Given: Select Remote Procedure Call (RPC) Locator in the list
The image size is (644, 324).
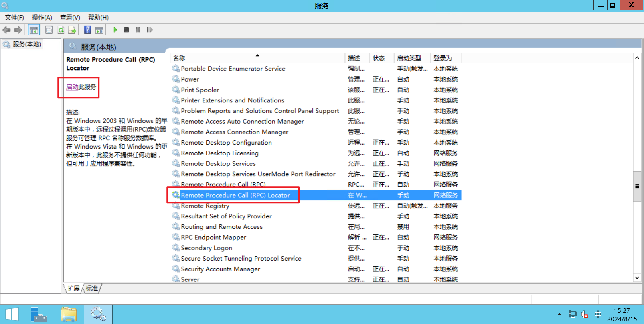Looking at the screenshot, I should point(316,195).
